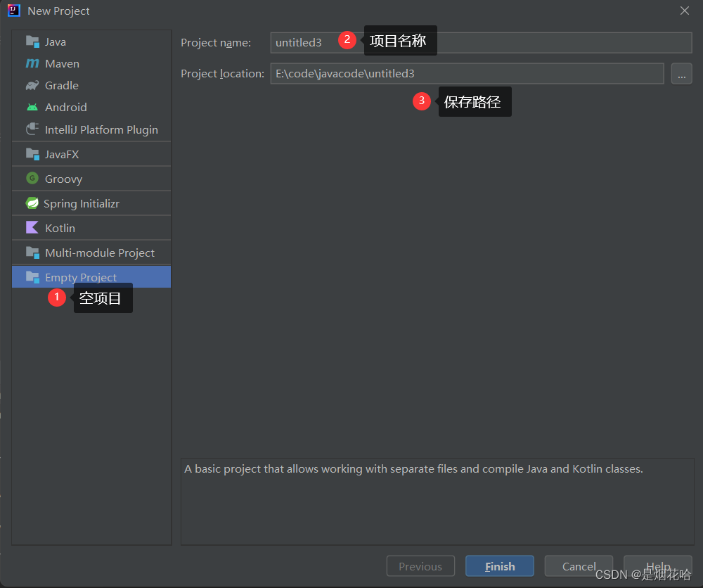
Task: Click the Spring Initializr leaf icon
Action: click(x=32, y=203)
